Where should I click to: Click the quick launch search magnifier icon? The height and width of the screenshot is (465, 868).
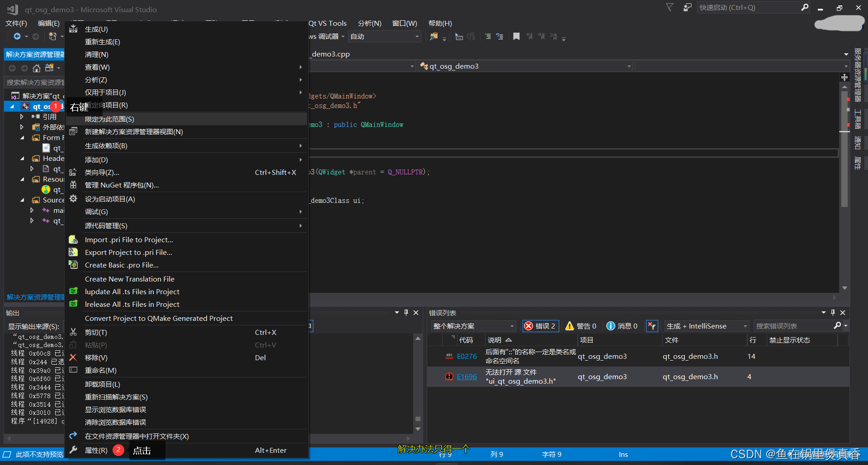point(805,7)
